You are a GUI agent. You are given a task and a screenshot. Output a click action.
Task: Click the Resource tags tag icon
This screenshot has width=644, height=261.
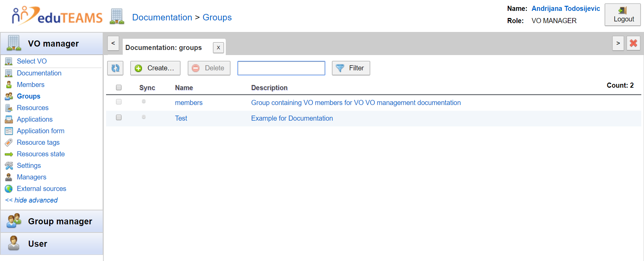tap(9, 142)
